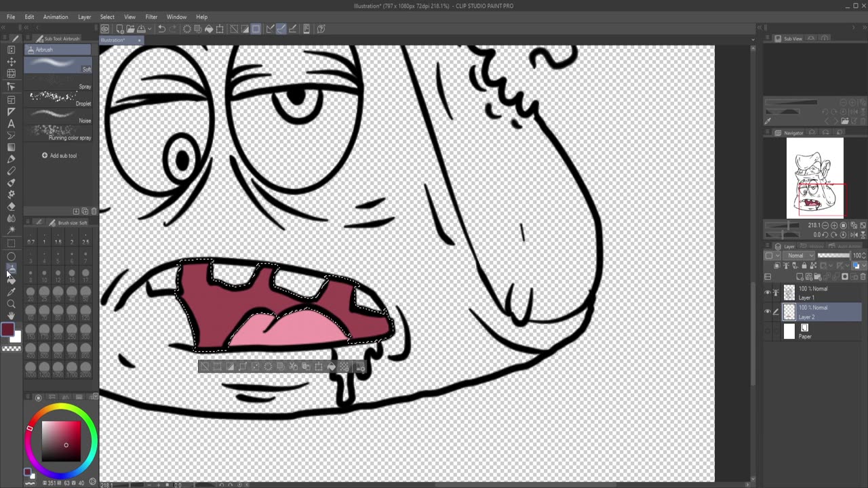This screenshot has width=868, height=488.
Task: Select the Layer 1 row
Action: [812, 293]
